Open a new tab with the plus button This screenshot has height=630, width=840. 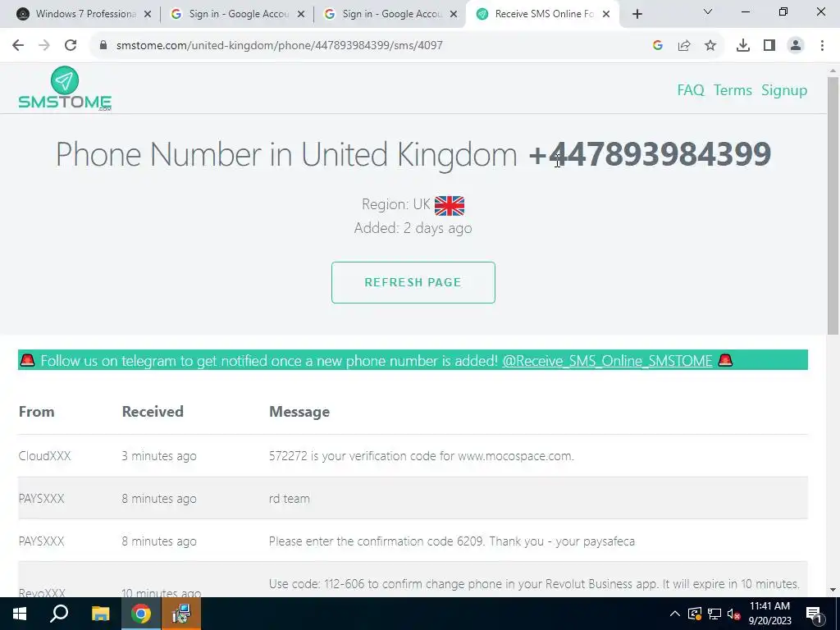[637, 15]
